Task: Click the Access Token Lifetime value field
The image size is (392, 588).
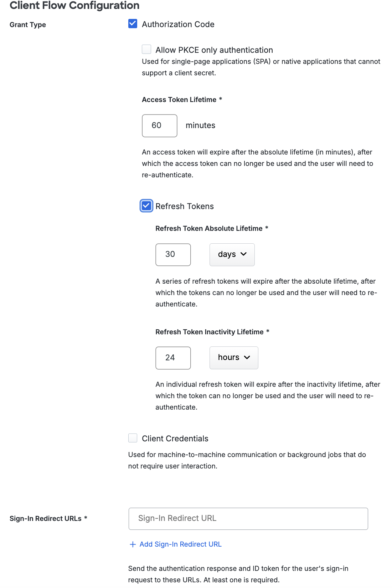Action: click(x=159, y=125)
